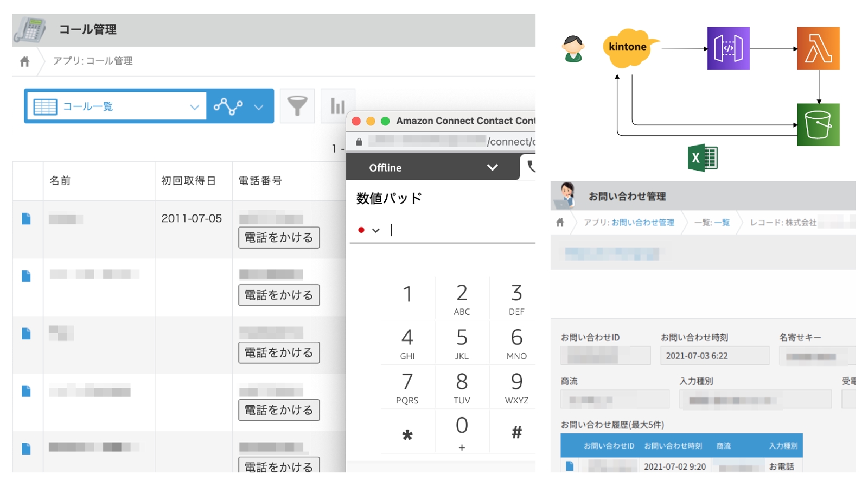Click the graph view icon in view selector
868x486 pixels.
[228, 106]
